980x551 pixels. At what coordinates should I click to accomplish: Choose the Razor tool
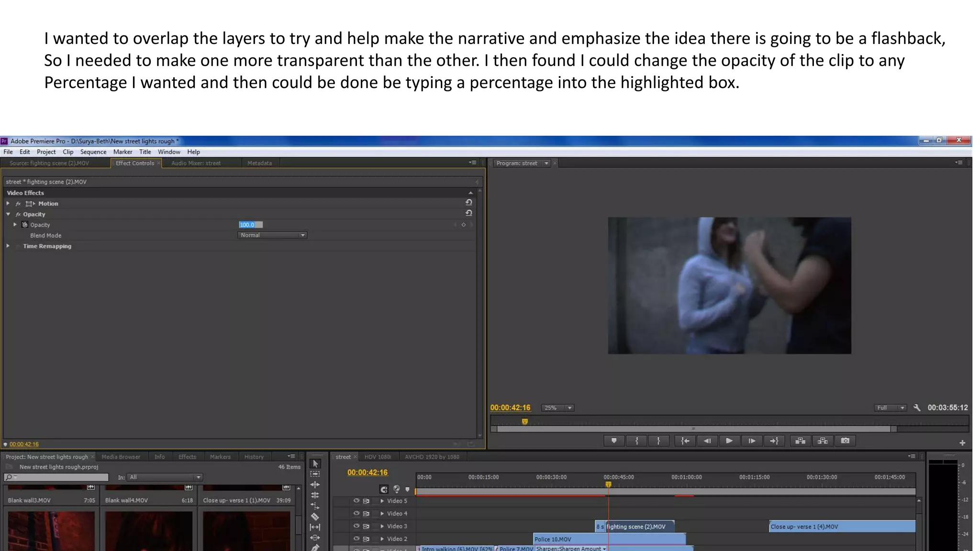(315, 517)
